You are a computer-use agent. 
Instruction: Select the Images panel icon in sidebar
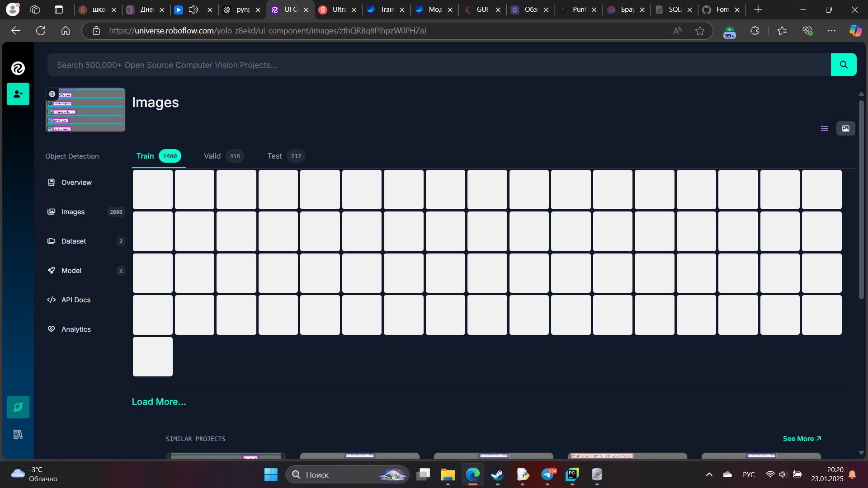click(x=51, y=211)
